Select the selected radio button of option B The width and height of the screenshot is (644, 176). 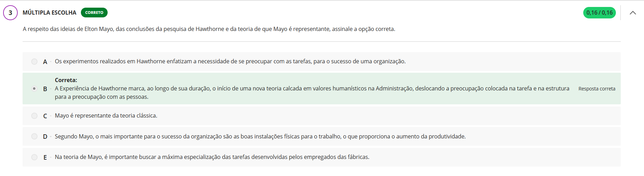pyautogui.click(x=34, y=89)
